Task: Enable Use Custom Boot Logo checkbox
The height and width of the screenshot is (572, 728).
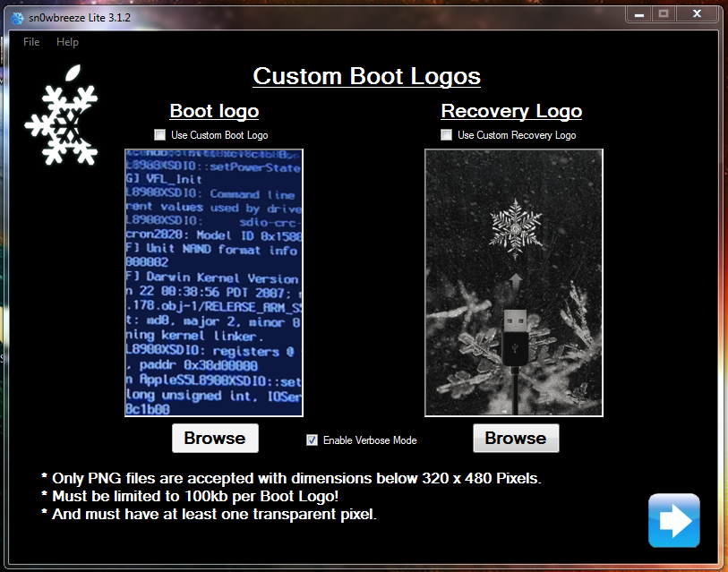Action: (160, 135)
